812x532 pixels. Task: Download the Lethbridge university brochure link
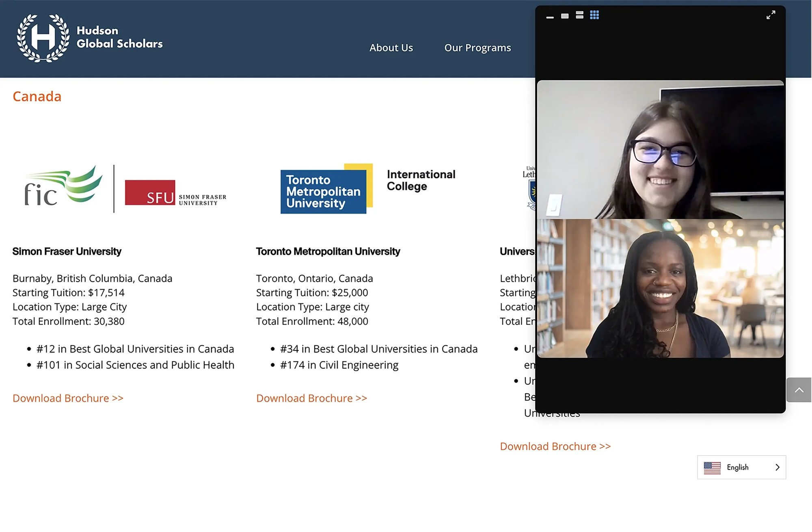pyautogui.click(x=555, y=446)
